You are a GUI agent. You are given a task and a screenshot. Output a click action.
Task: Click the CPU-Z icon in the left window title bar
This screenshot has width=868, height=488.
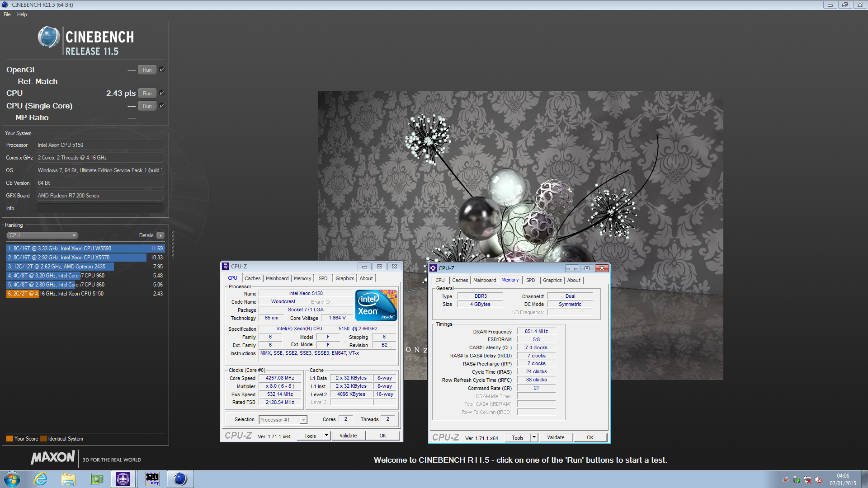[x=226, y=267]
